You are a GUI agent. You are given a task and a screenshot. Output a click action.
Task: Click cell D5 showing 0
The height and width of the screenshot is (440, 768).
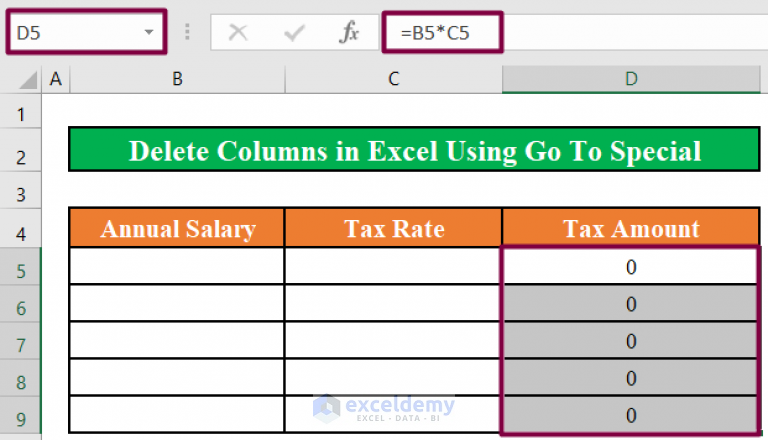coord(631,267)
